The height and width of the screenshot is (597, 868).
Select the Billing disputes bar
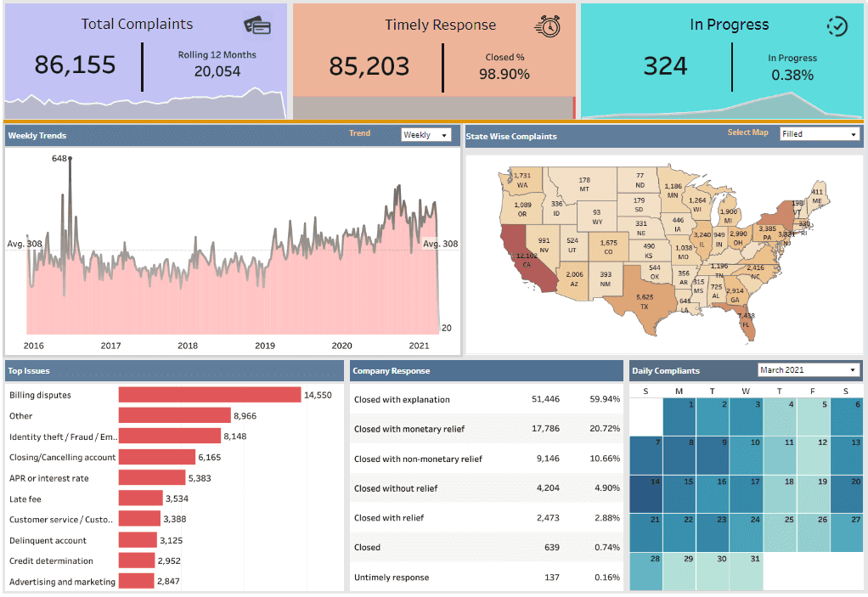[x=210, y=395]
